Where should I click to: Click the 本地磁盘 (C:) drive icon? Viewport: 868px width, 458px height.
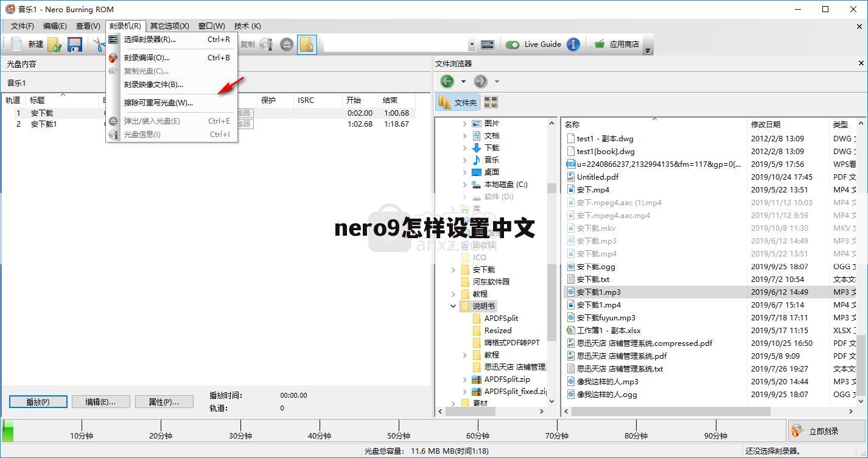(x=477, y=184)
